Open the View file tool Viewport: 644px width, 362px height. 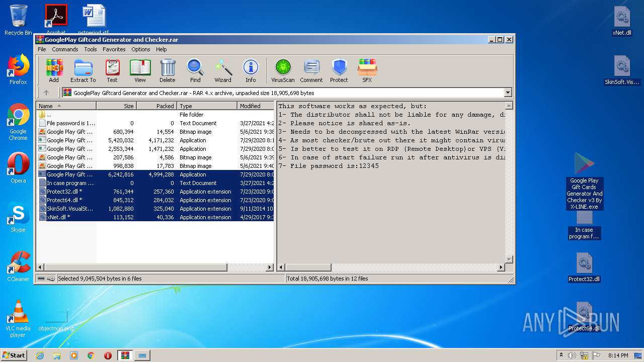pos(140,70)
